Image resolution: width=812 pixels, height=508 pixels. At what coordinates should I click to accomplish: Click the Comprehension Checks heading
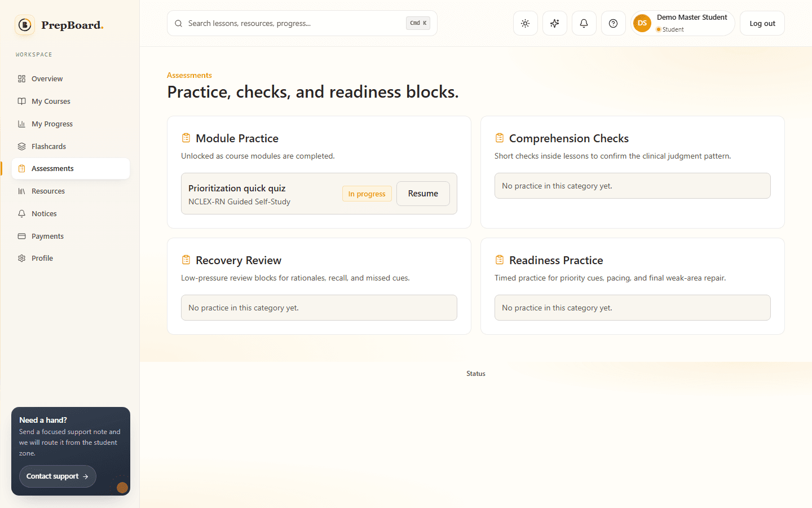point(569,138)
